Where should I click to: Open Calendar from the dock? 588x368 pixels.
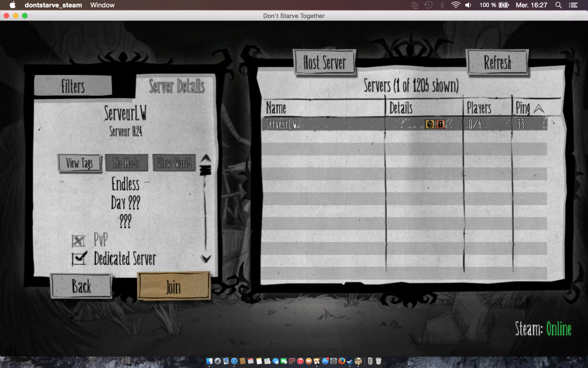pyautogui.click(x=251, y=361)
